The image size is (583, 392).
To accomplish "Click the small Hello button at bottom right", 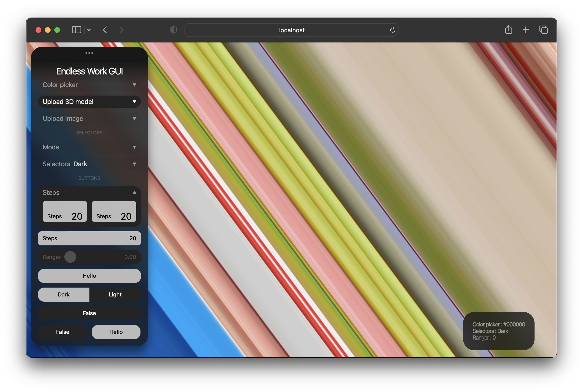I will (x=116, y=332).
